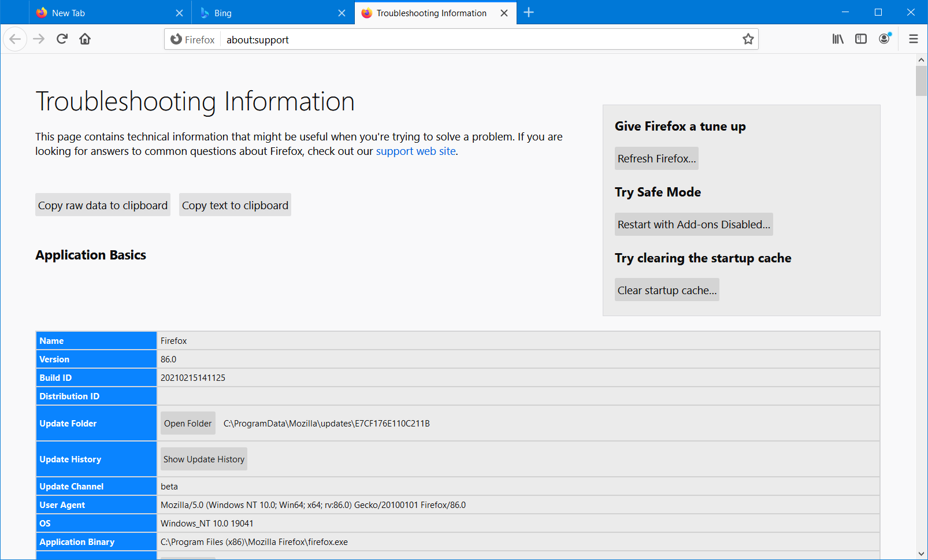Screen dimensions: 928x560
Task: Select the OS value Windows_NT 10.0 19041
Action: coord(207,524)
